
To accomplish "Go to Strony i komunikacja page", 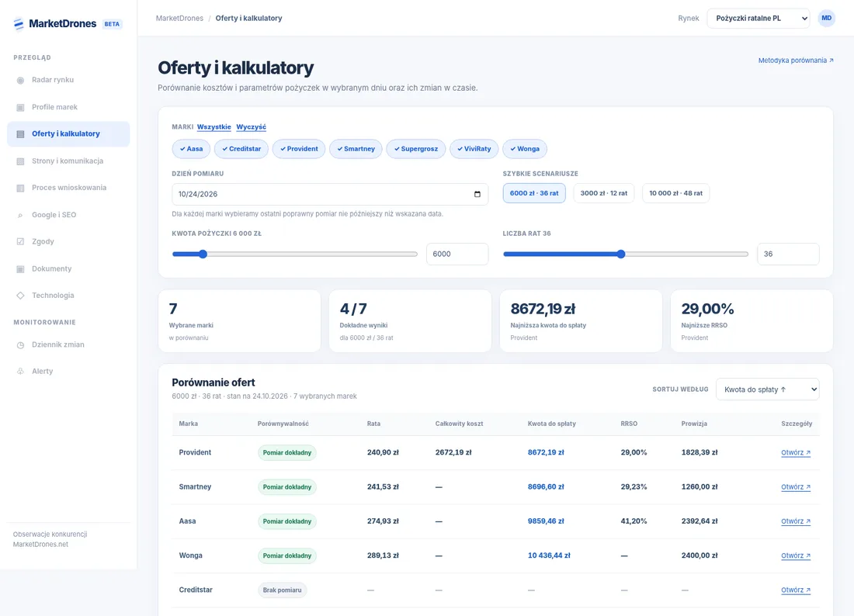I will (68, 161).
